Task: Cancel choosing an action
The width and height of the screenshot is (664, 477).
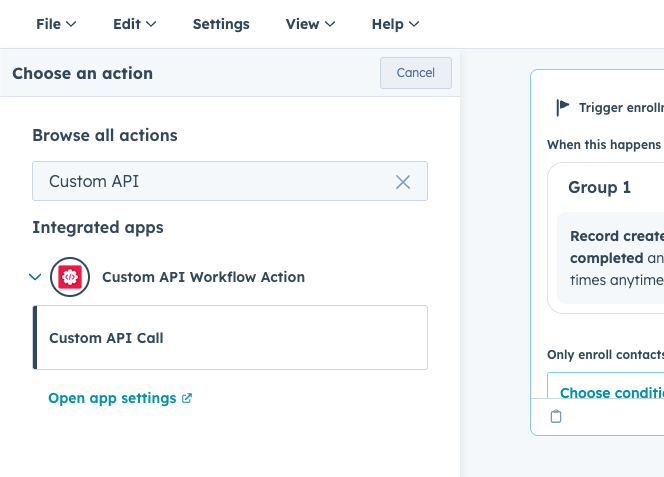Action: click(415, 73)
